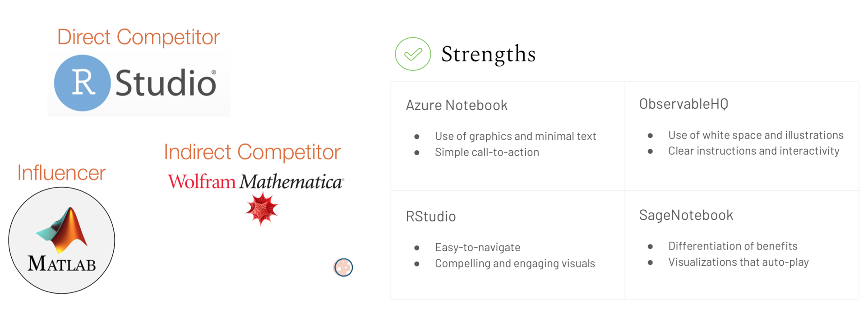Image resolution: width=868 pixels, height=323 pixels.
Task: Select the Indirect Competitor heading
Action: pyautogui.click(x=252, y=152)
